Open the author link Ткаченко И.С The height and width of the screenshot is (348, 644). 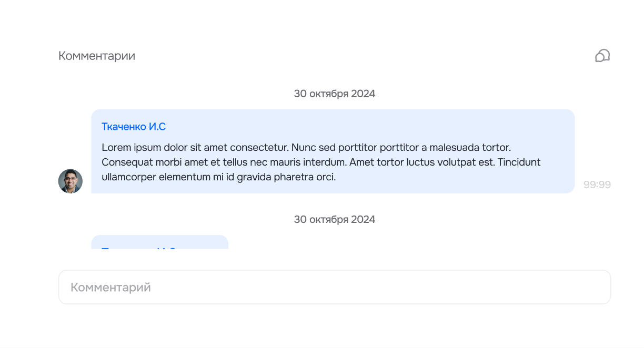pos(134,127)
